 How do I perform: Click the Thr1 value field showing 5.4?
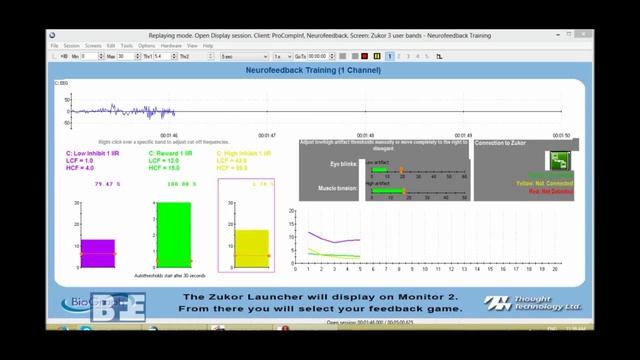tap(162, 56)
